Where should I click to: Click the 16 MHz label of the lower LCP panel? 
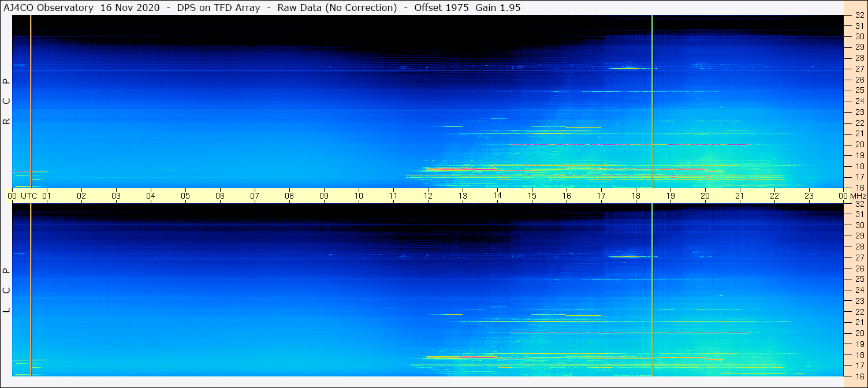coord(859,375)
